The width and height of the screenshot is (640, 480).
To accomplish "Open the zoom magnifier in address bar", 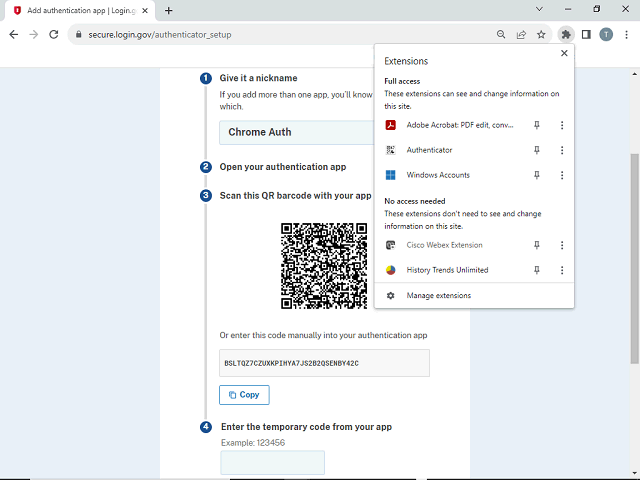I will (x=501, y=35).
